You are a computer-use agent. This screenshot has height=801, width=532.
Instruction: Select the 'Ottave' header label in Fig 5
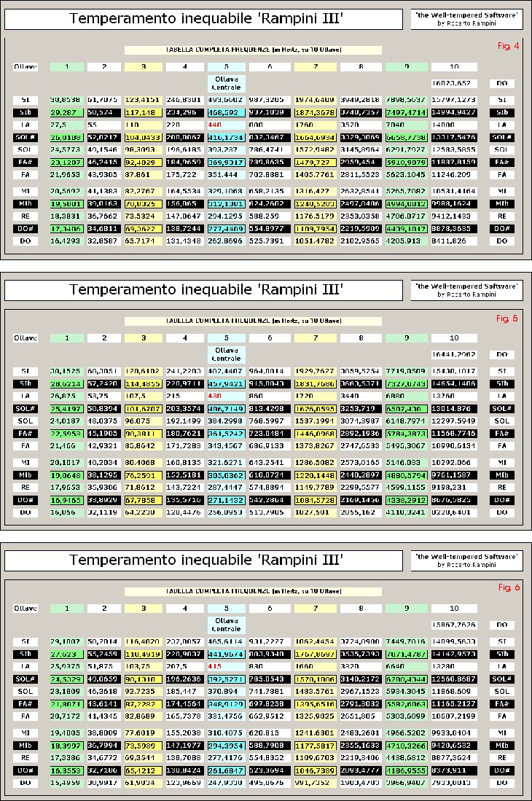point(26,337)
